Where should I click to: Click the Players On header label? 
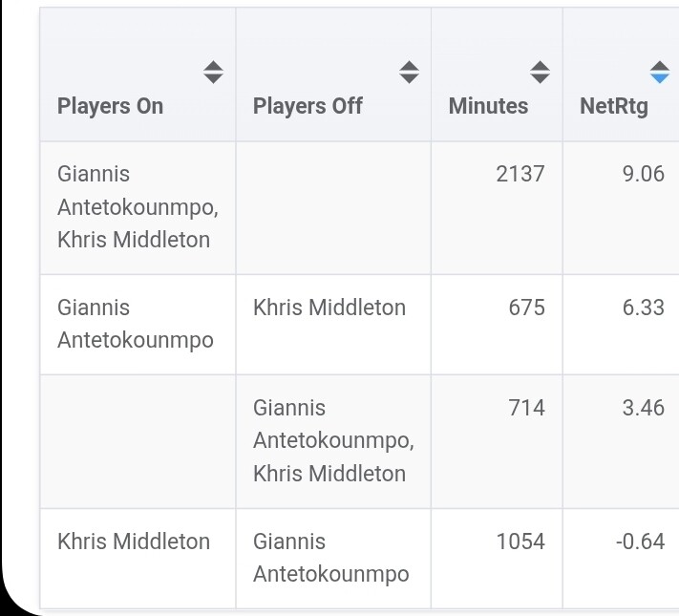110,106
